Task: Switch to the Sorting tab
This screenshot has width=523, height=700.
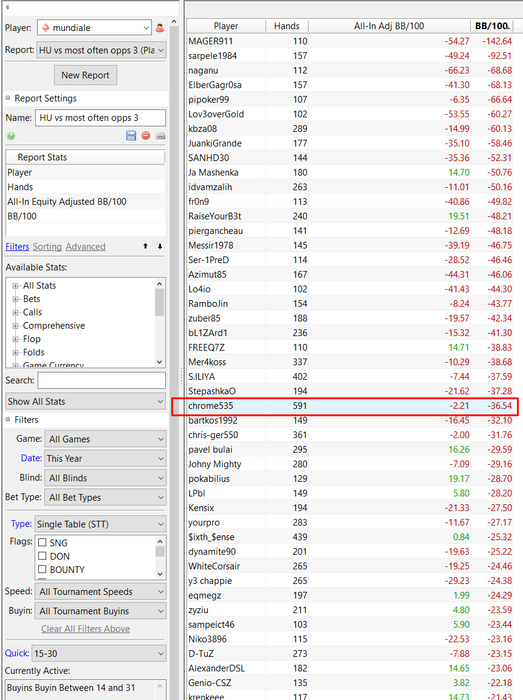Action: (x=47, y=246)
